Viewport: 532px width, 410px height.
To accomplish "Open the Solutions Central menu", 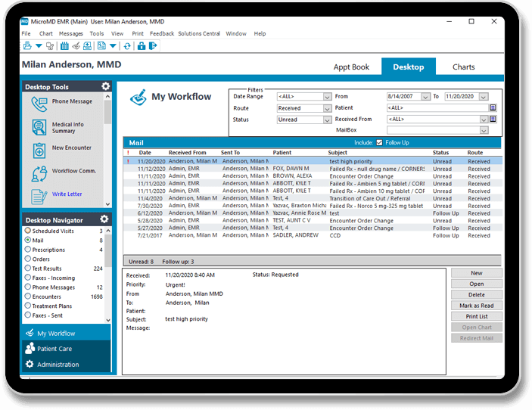I will 199,33.
